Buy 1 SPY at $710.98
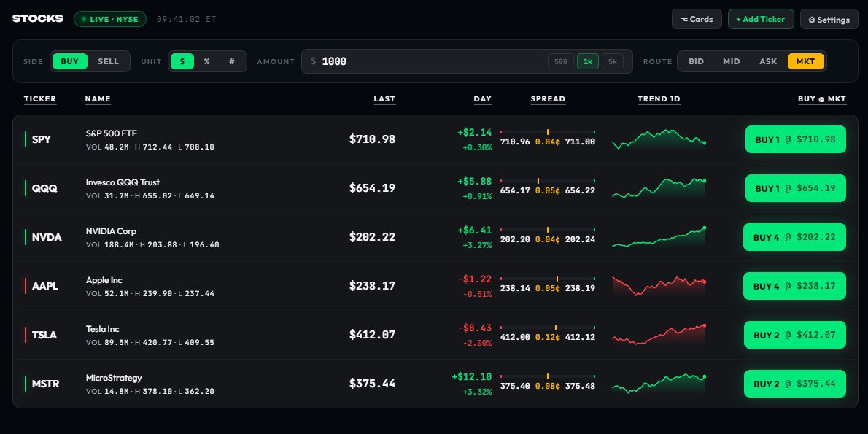Image resolution: width=868 pixels, height=434 pixels. [796, 139]
